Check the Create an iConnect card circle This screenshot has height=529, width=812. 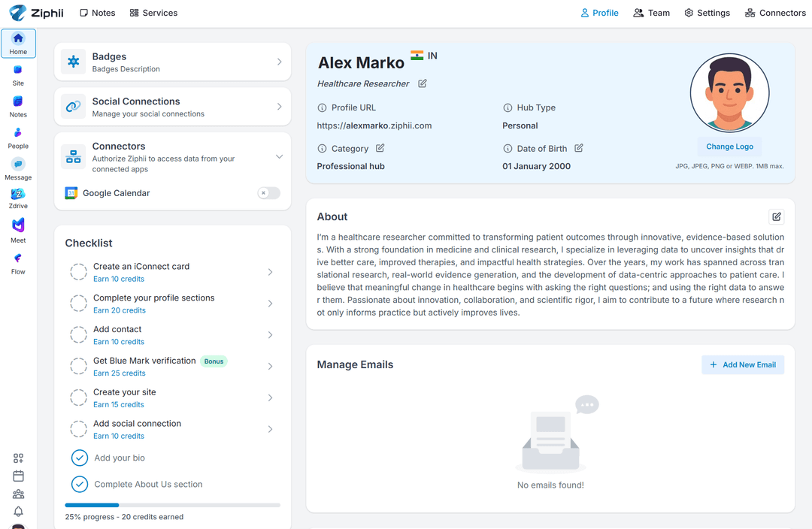78,272
